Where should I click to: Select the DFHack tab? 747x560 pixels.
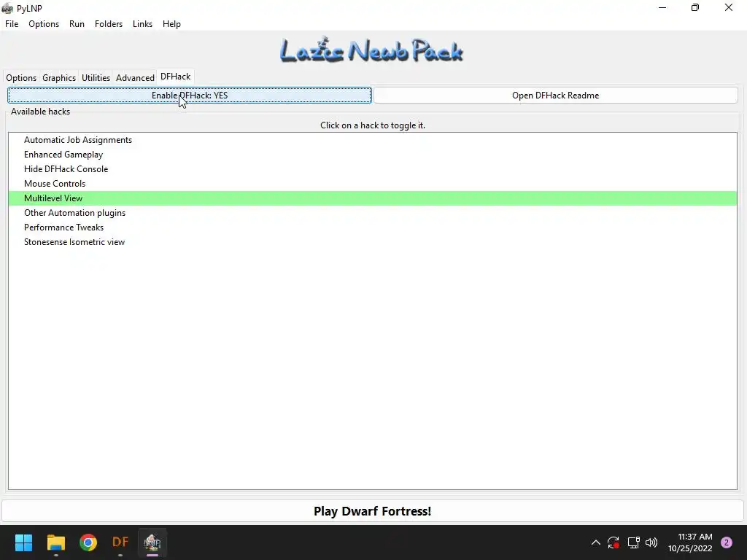175,77
